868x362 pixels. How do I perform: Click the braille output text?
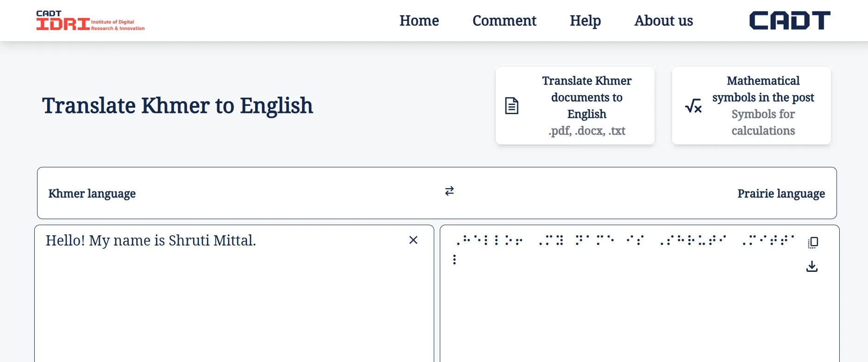tap(625, 240)
